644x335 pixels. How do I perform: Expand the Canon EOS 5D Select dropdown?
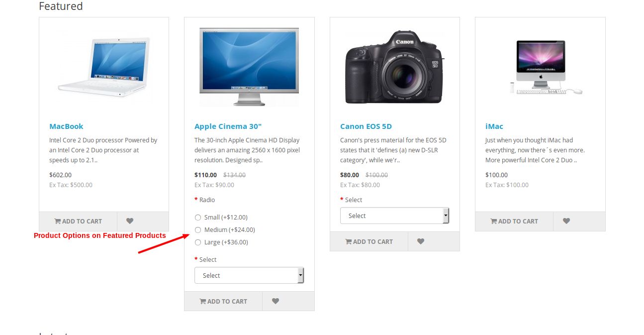(394, 216)
